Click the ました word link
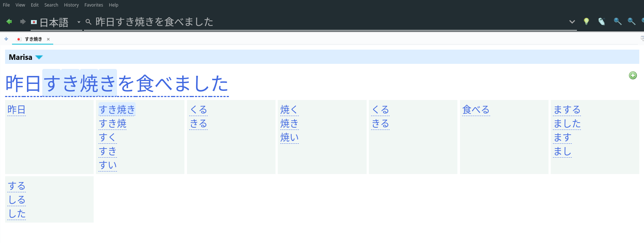 567,123
